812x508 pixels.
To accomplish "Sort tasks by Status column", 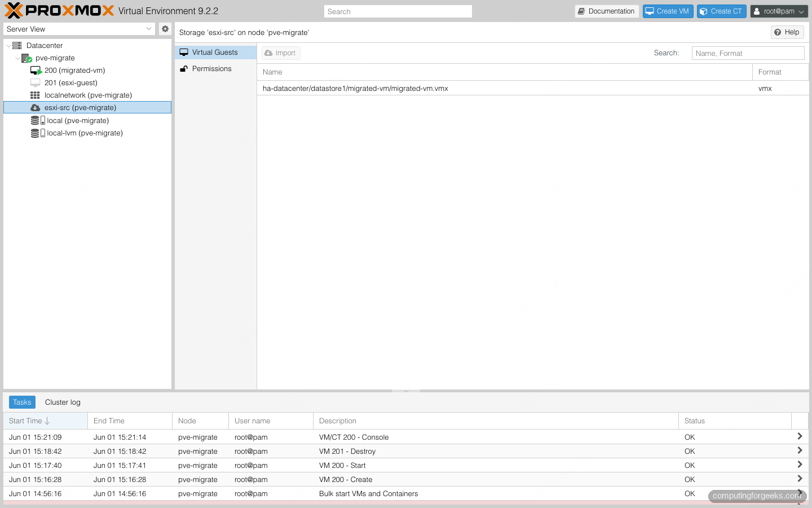I will point(735,421).
